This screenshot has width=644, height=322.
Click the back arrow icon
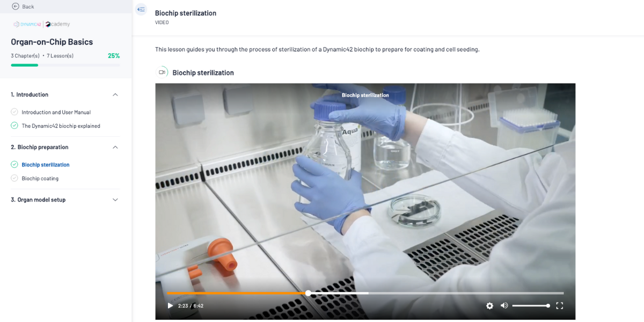(15, 6)
